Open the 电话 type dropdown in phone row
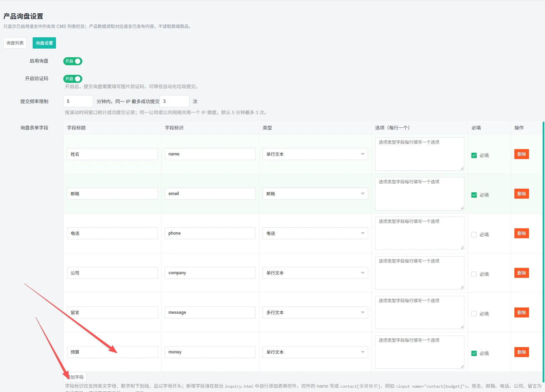 [x=315, y=233]
